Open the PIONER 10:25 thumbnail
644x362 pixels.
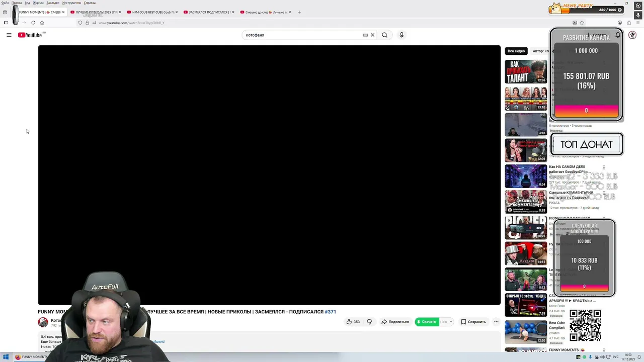[526, 228]
